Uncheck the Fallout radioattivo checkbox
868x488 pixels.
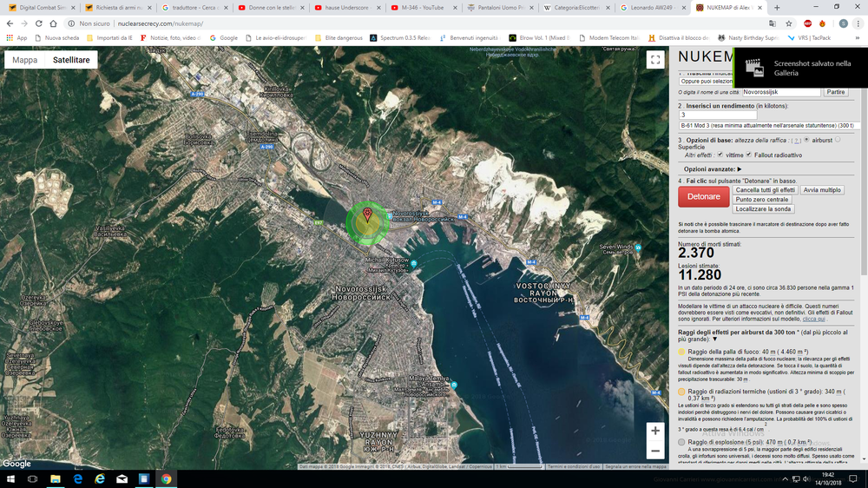tap(748, 155)
